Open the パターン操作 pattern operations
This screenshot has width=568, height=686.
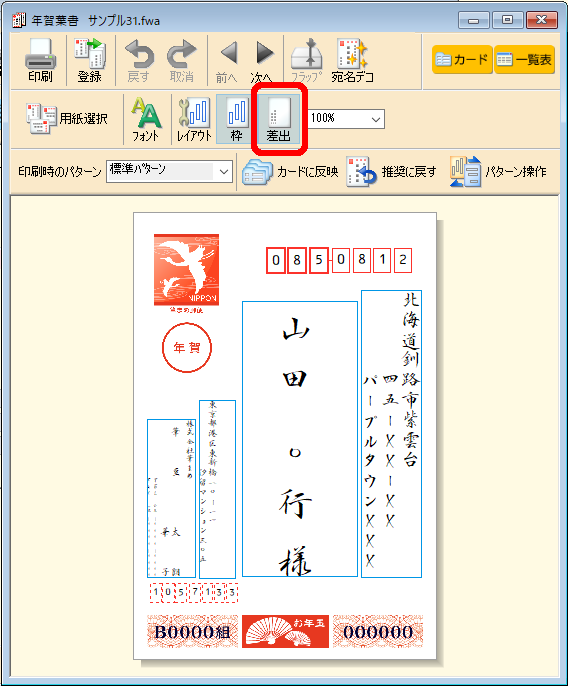click(x=498, y=172)
